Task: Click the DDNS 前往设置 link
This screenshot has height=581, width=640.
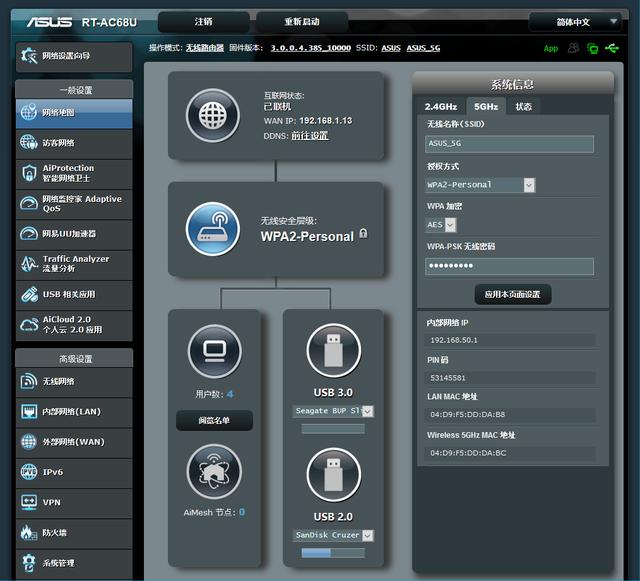Action: pyautogui.click(x=310, y=136)
